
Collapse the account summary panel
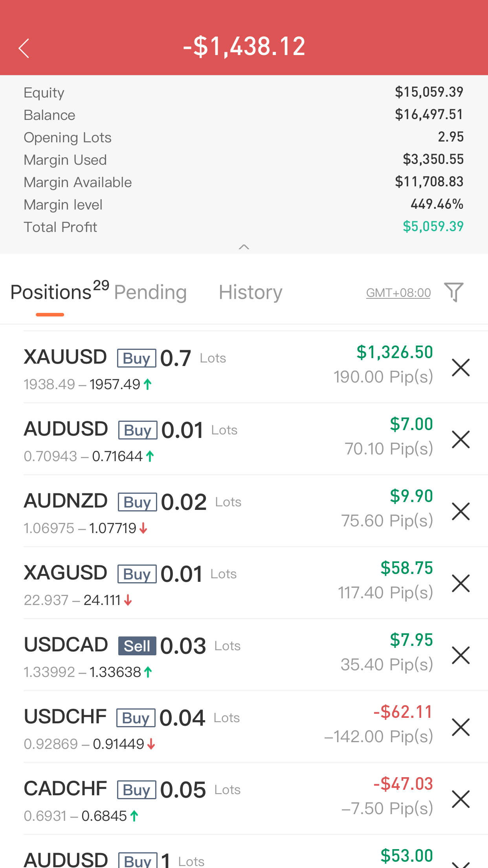[x=244, y=247]
